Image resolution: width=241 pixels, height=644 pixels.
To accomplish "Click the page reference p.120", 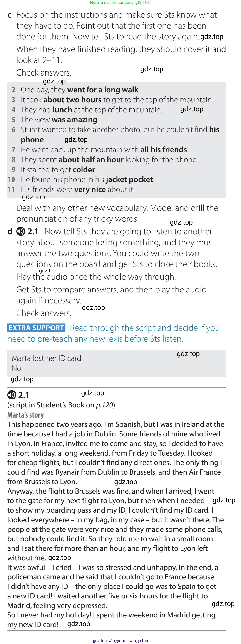I will pos(104,405).
